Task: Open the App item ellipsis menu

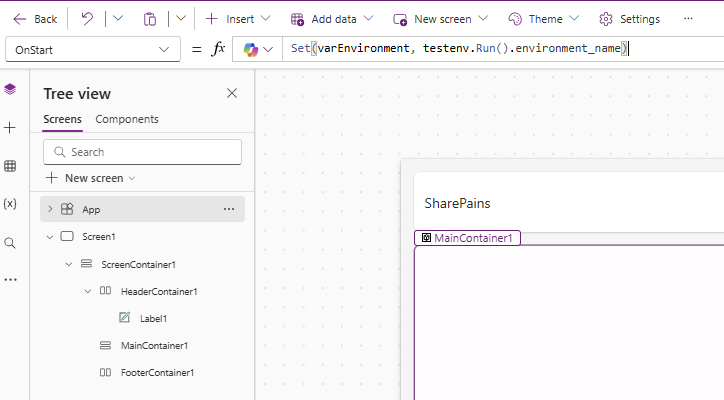Action: point(229,209)
